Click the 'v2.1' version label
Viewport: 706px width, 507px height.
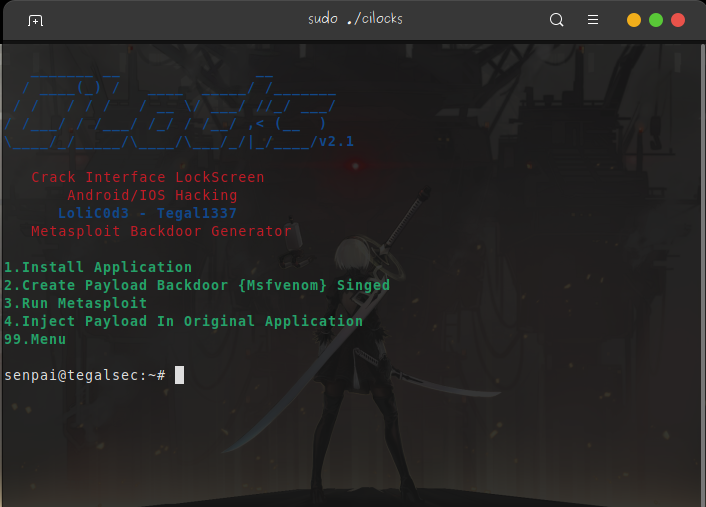click(x=336, y=142)
